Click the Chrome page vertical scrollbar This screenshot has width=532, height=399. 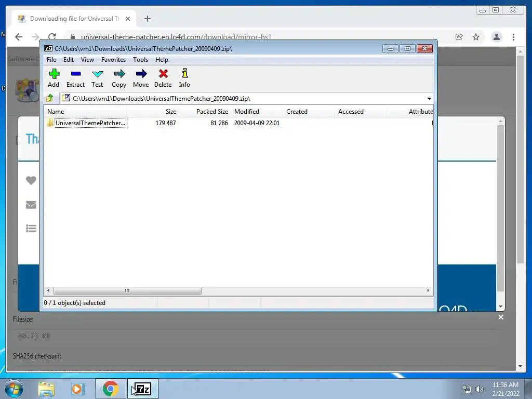tap(521, 159)
